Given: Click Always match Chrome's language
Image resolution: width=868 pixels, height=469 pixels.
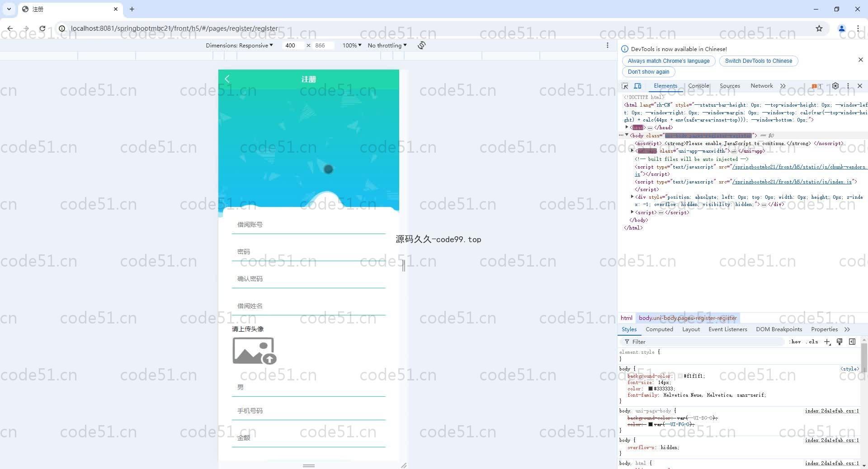Looking at the screenshot, I should tap(669, 61).
